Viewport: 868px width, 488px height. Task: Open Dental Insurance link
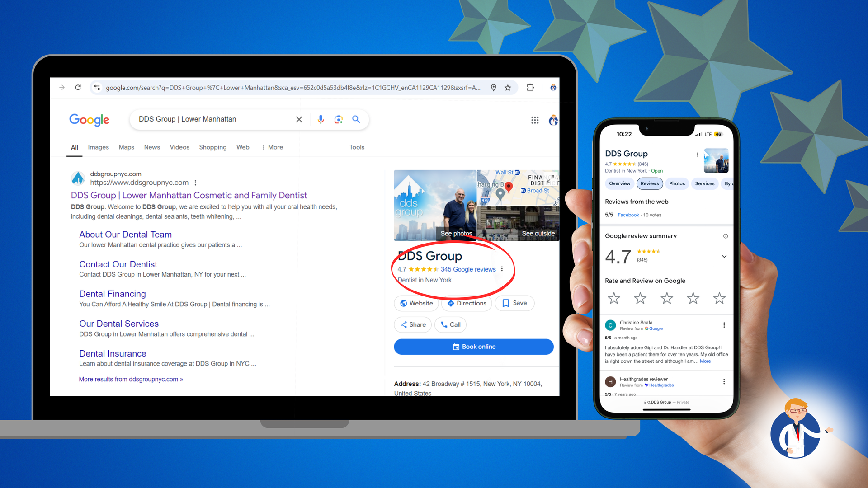coord(113,354)
